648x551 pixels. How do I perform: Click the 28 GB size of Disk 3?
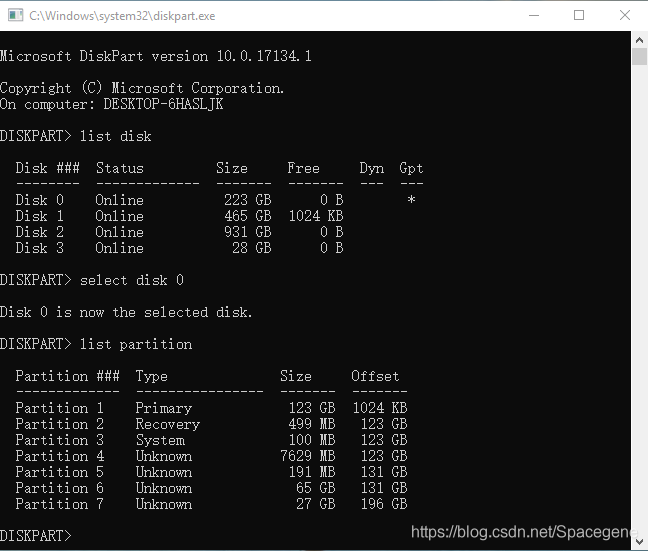(252, 248)
